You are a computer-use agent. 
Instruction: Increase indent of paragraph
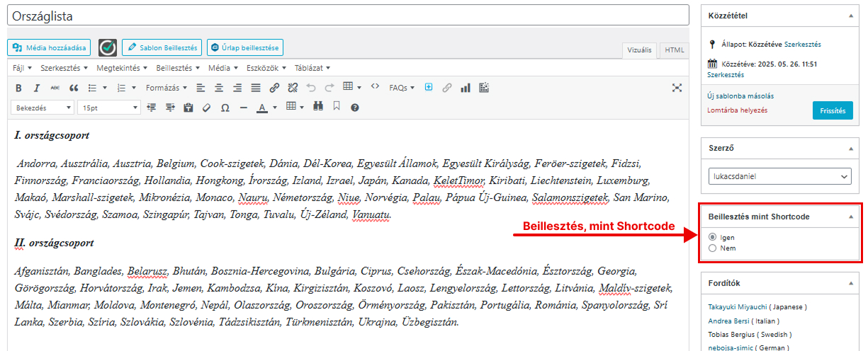tap(170, 108)
